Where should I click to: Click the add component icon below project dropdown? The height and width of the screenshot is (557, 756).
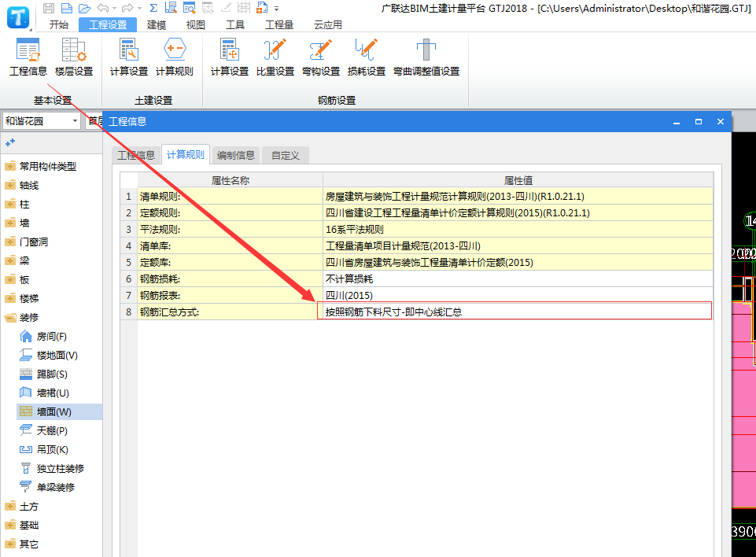tap(10, 142)
